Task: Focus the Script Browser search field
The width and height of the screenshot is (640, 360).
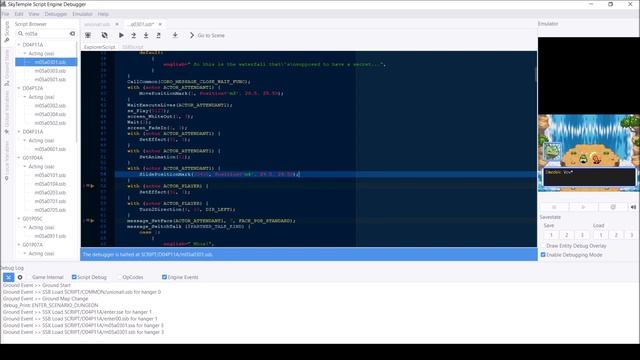Action: point(46,33)
